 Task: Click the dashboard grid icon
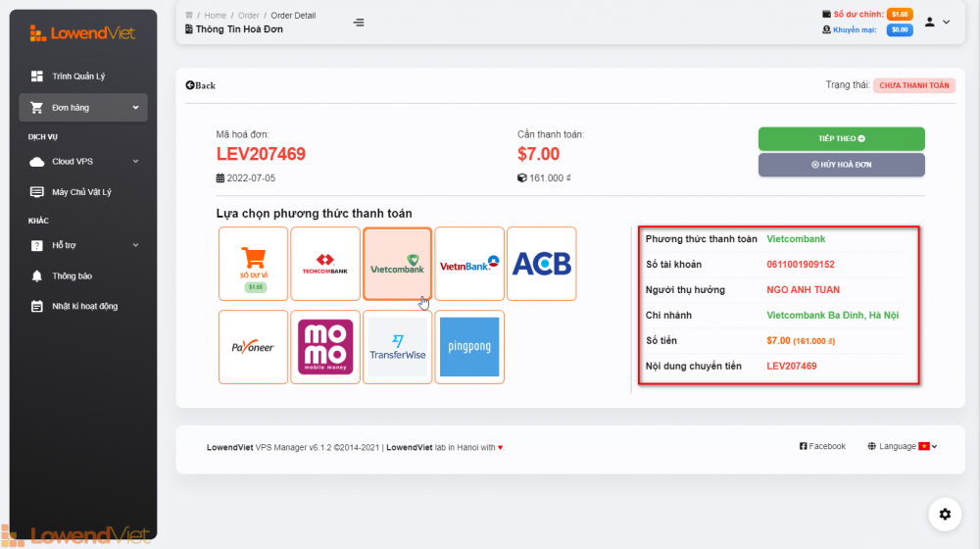pyautogui.click(x=37, y=76)
